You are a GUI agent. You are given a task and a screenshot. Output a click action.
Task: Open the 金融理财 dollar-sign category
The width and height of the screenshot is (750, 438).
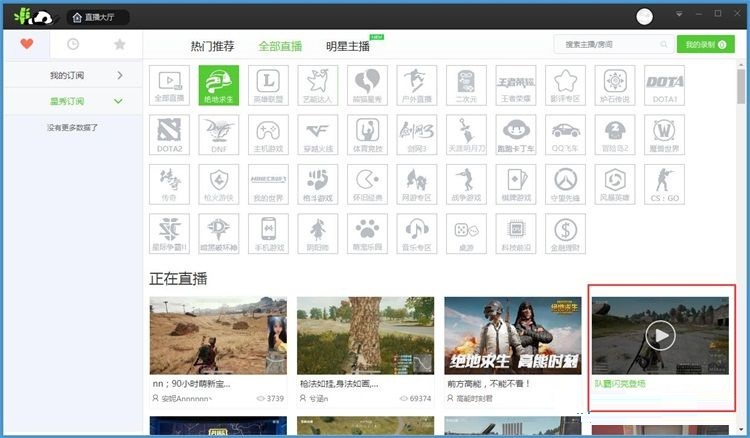[x=566, y=232]
